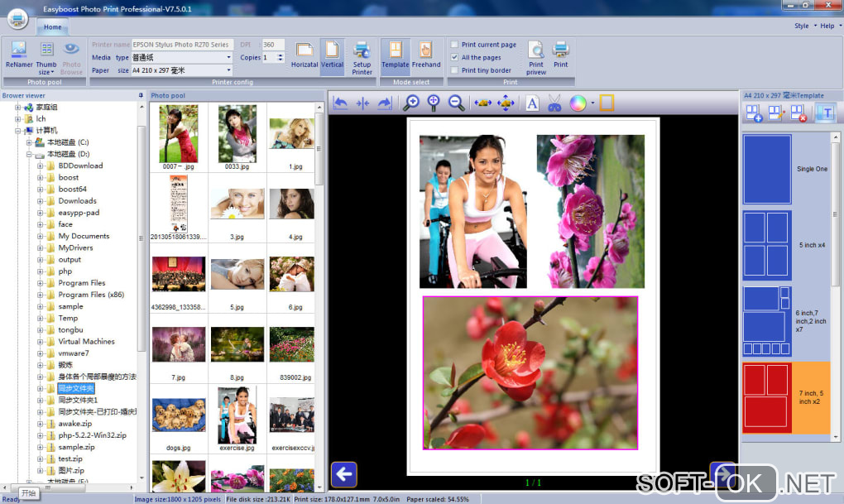Increase the Copies spinner value
This screenshot has height=504, width=844.
coord(280,55)
